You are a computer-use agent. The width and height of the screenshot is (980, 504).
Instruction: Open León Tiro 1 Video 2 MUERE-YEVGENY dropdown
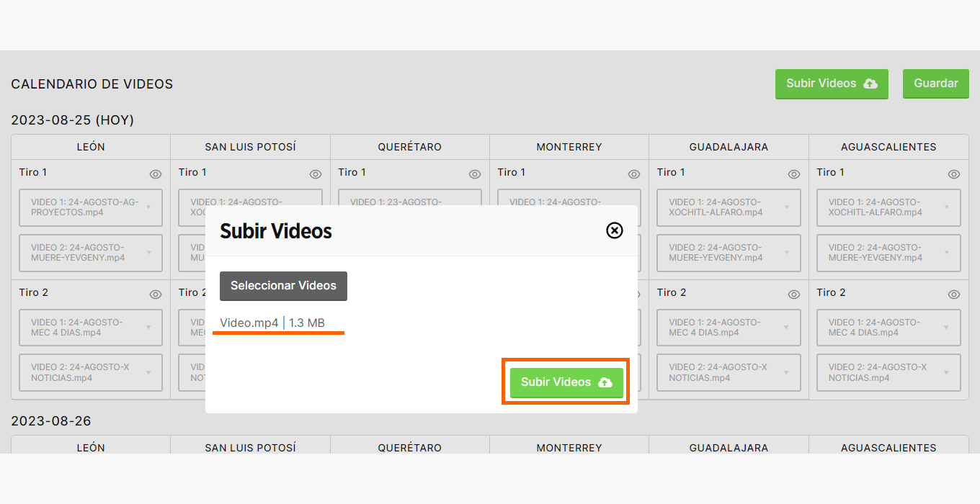click(x=91, y=253)
